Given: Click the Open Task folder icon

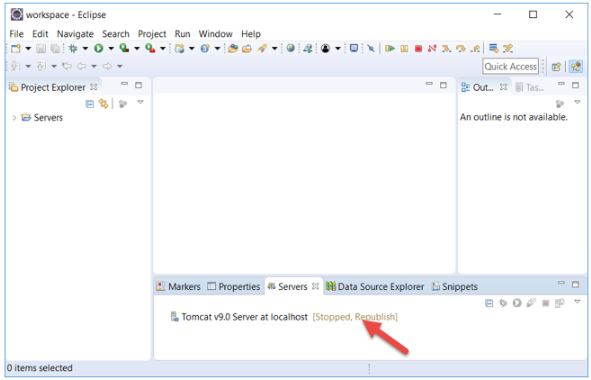Looking at the screenshot, I should [x=247, y=48].
